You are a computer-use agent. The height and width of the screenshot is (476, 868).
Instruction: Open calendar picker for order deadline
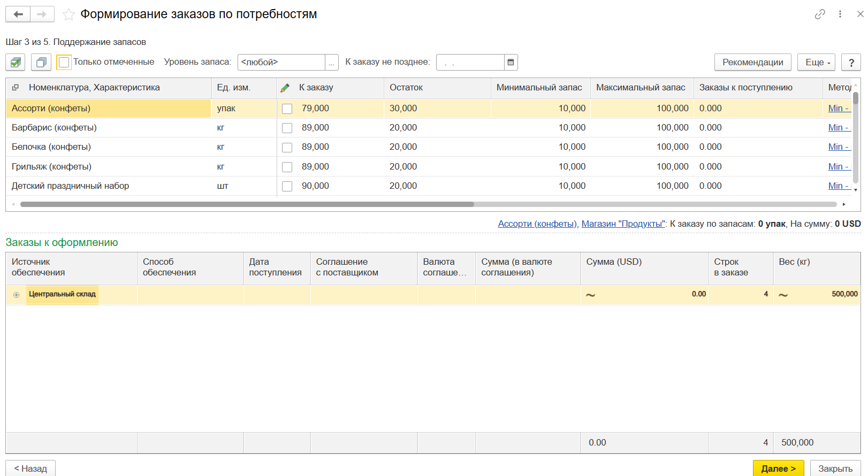[x=511, y=63]
